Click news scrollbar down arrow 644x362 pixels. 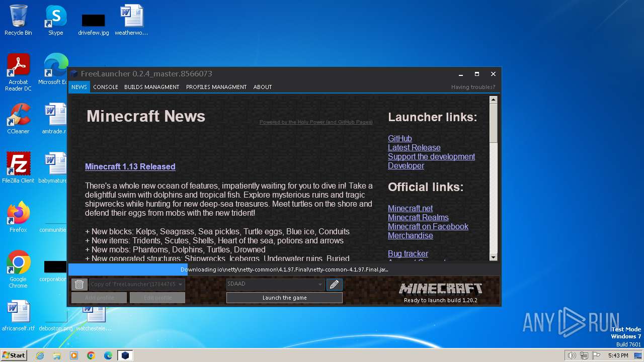[x=493, y=257]
